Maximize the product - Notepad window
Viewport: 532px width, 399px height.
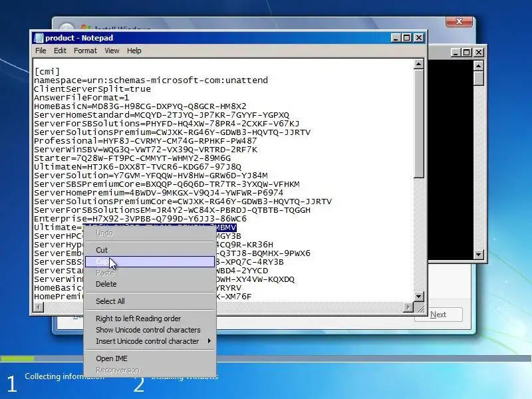407,38
